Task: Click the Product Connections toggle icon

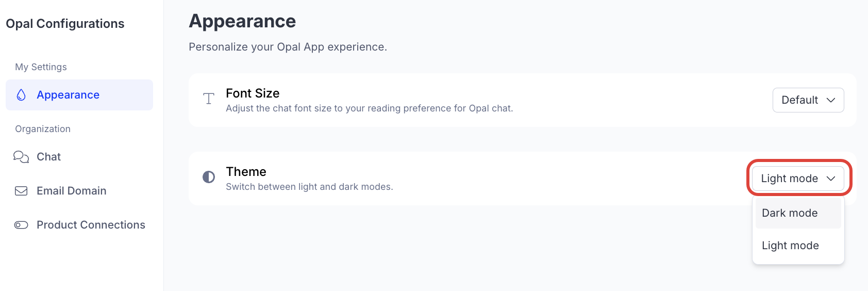Action: pos(21,225)
